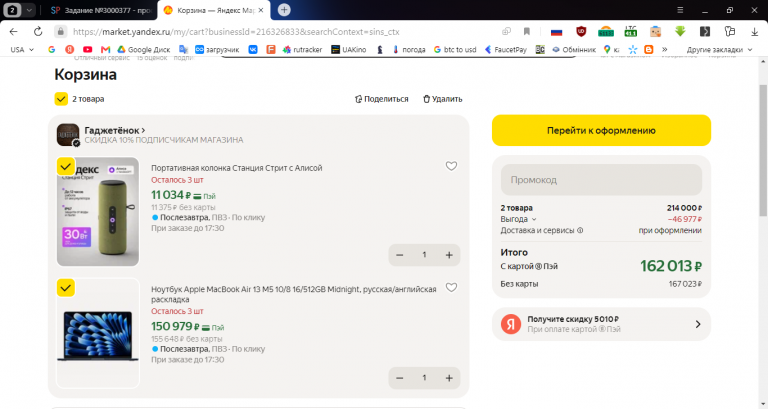Open the browser extensions puzzle menu
The width and height of the screenshot is (768, 409).
729,32
